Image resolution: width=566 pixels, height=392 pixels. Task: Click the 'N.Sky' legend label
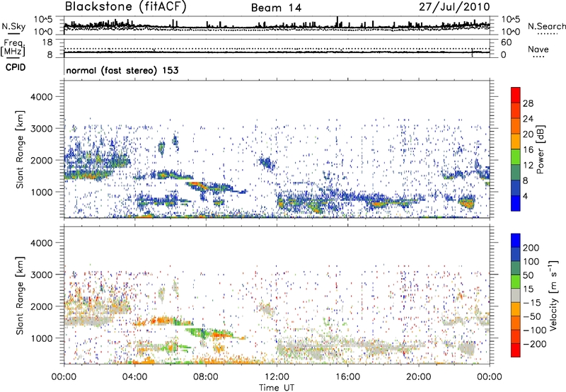coord(13,26)
